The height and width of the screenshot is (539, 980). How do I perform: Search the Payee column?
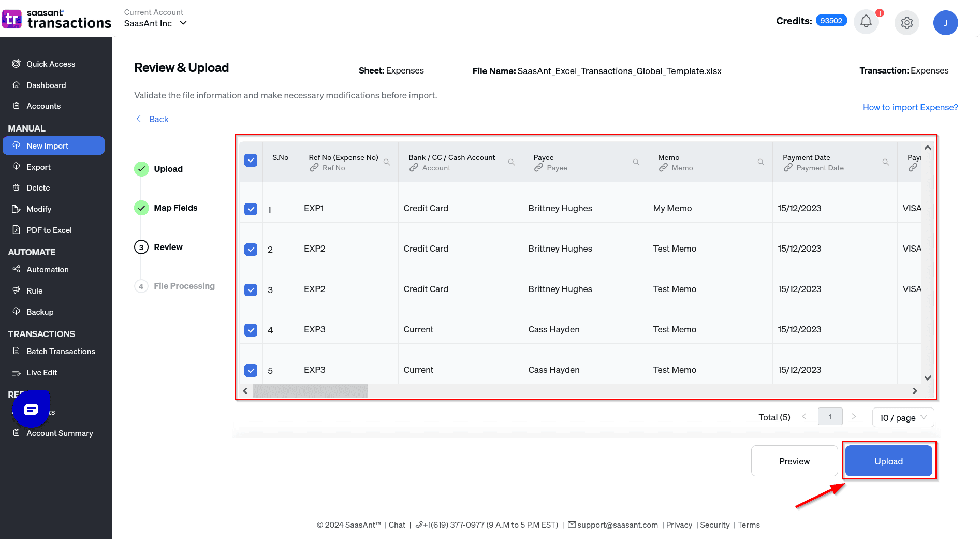pyautogui.click(x=636, y=162)
